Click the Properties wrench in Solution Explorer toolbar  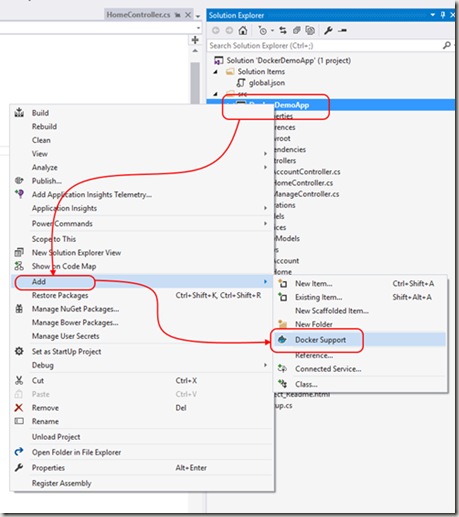click(x=328, y=30)
